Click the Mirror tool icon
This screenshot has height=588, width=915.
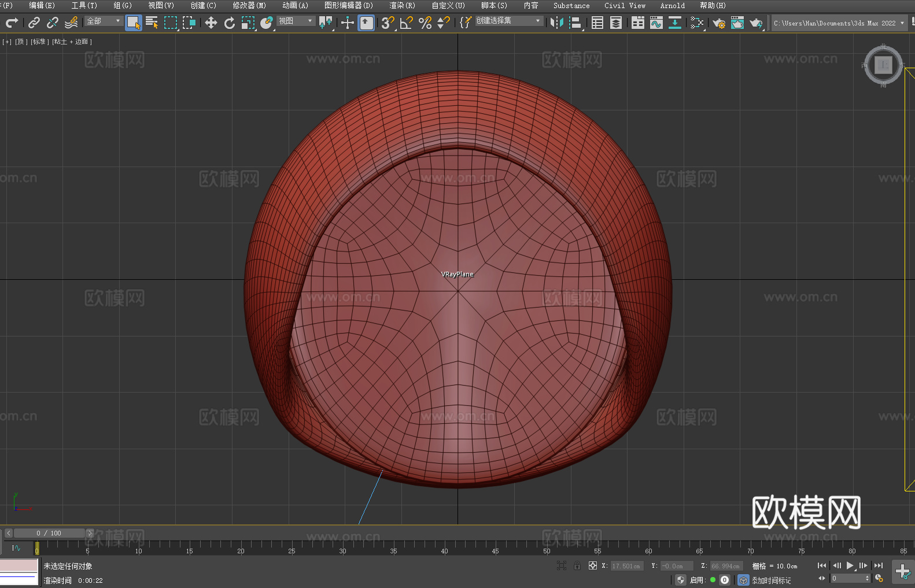557,23
